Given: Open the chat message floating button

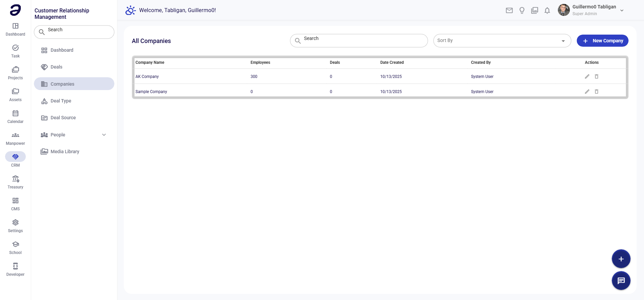Looking at the screenshot, I should [621, 281].
